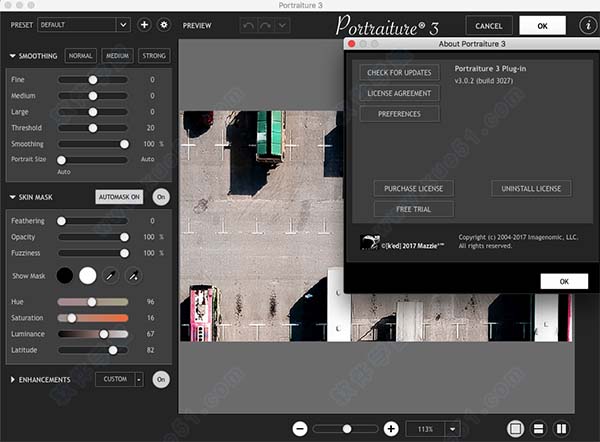Click the Check for Updates button

[399, 73]
